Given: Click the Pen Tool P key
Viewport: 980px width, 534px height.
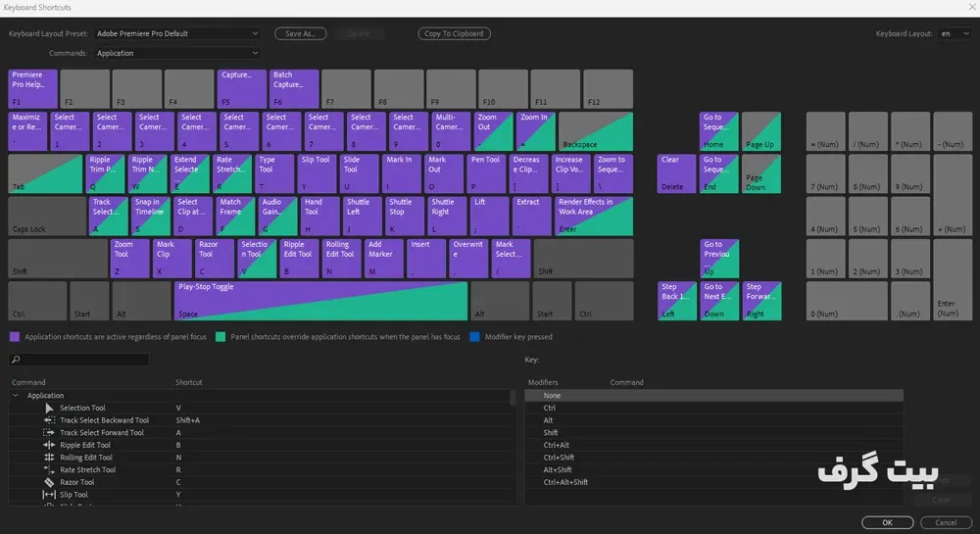Looking at the screenshot, I should tap(486, 173).
